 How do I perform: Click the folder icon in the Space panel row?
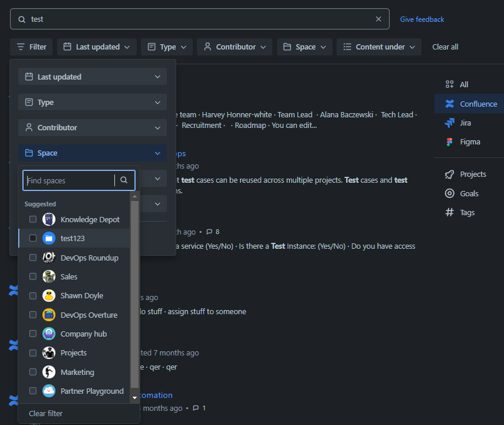pyautogui.click(x=29, y=153)
